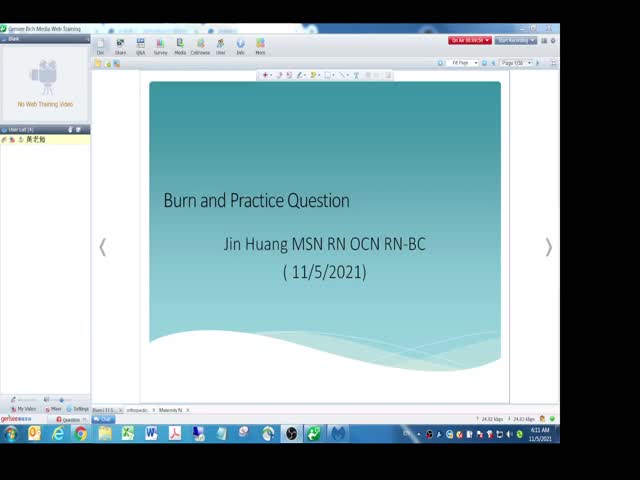Select the line drawing tool
This screenshot has width=640, height=480.
click(342, 75)
